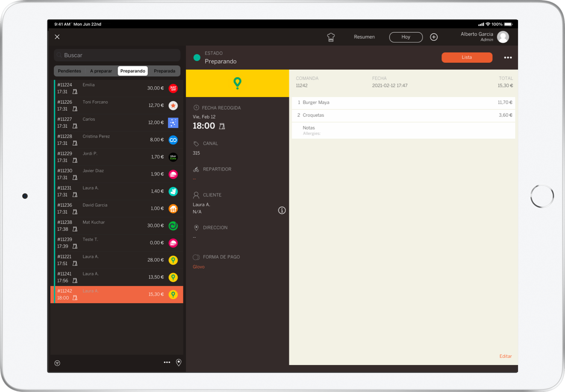Viewport: 565px width, 392px height.
Task: Click the Glovo payment method link
Action: [199, 267]
